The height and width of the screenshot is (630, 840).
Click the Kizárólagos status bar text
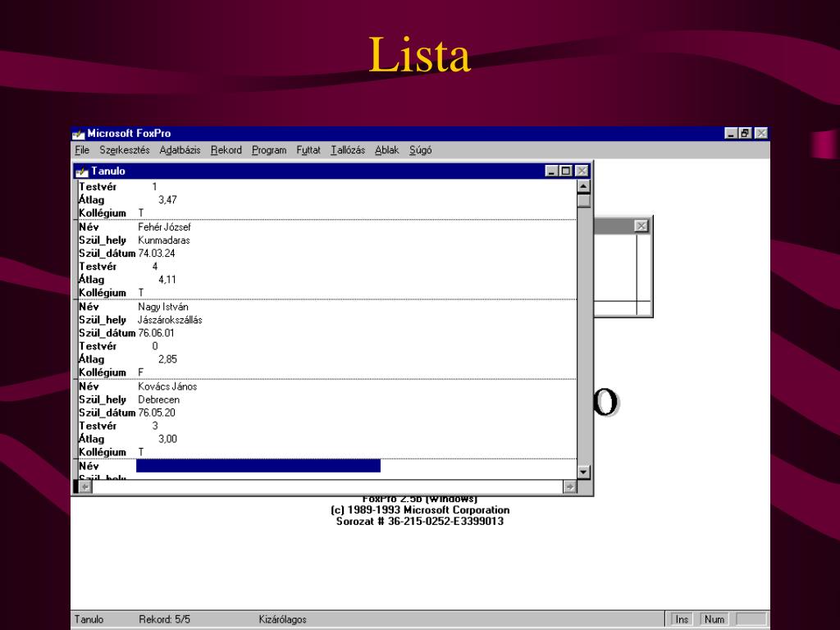(x=283, y=619)
